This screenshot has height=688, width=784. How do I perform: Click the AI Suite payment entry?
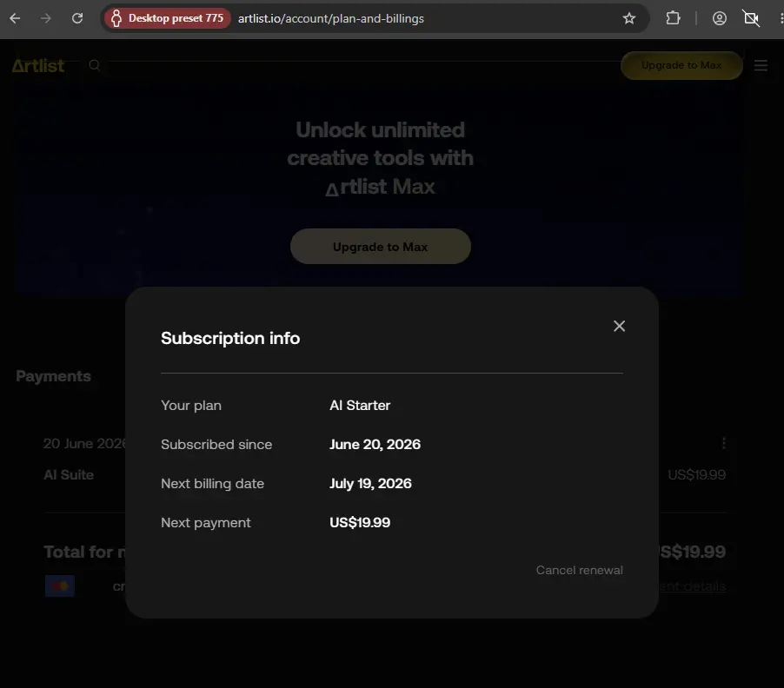[69, 474]
